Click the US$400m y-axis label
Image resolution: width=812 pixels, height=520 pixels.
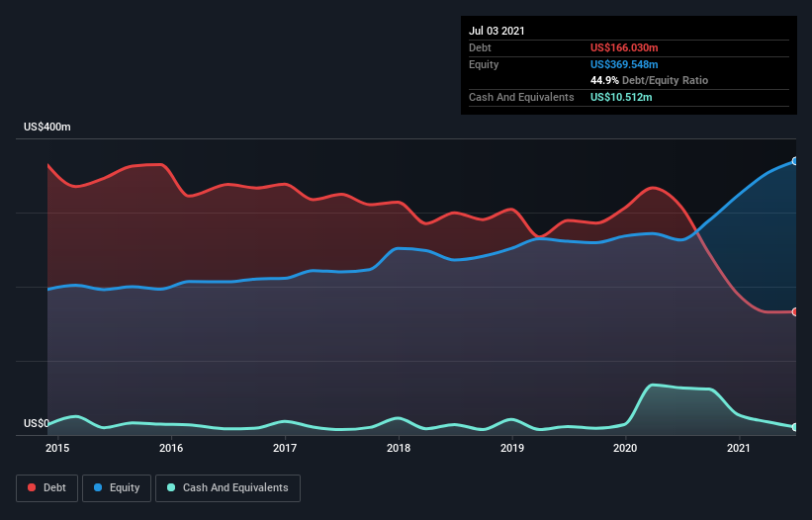[47, 127]
